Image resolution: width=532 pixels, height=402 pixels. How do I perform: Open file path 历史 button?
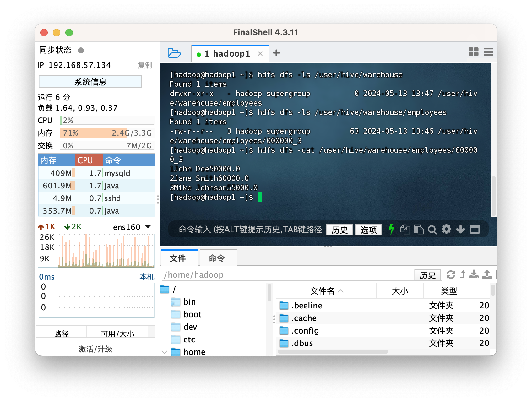coord(427,275)
